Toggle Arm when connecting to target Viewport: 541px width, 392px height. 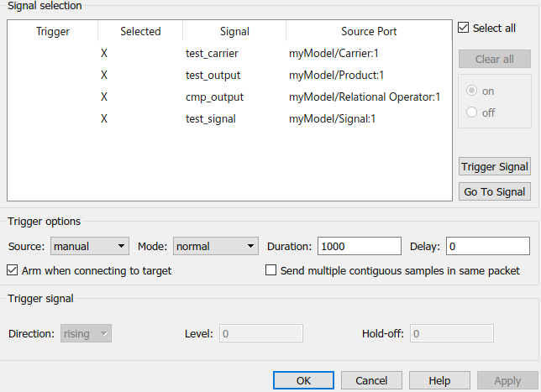13,270
